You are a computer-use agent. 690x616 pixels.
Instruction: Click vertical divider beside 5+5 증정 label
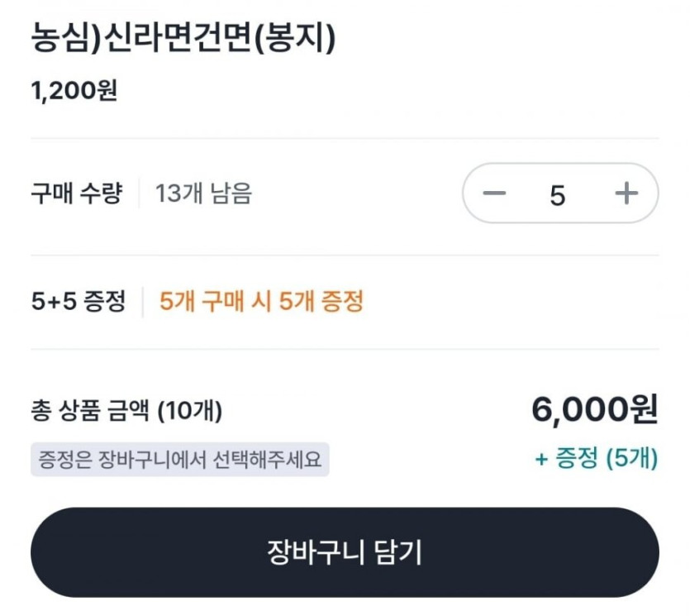(142, 302)
